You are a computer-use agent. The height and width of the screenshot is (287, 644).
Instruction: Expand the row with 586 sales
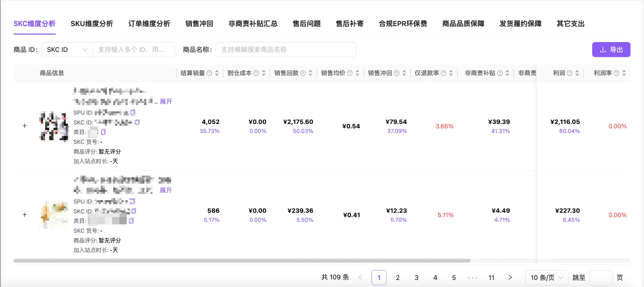click(25, 215)
